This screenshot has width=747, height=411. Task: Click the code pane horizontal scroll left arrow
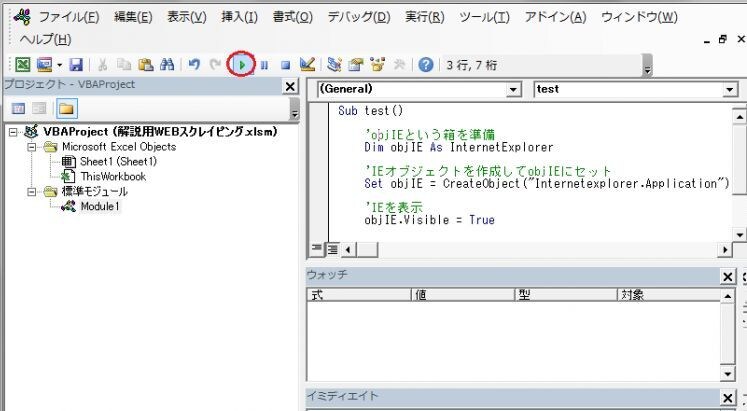(348, 249)
